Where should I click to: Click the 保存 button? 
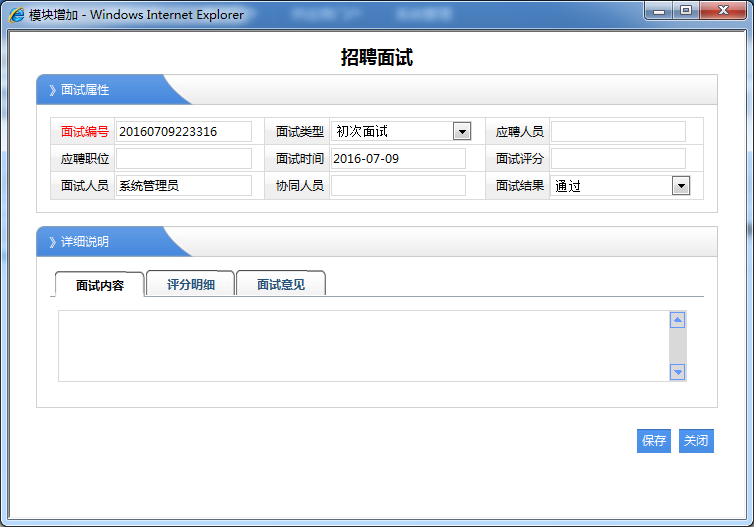tap(654, 441)
